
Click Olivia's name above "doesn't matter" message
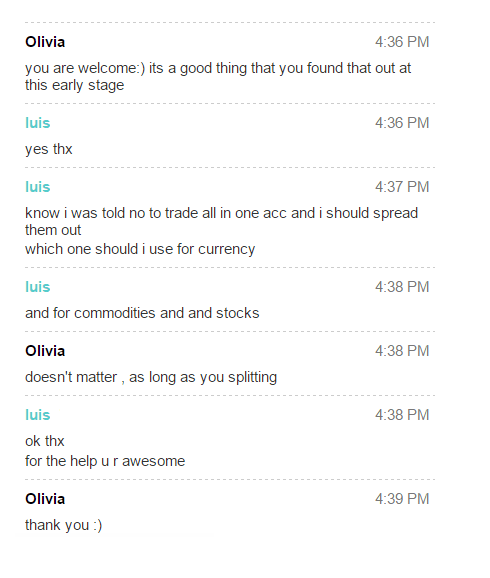point(45,351)
